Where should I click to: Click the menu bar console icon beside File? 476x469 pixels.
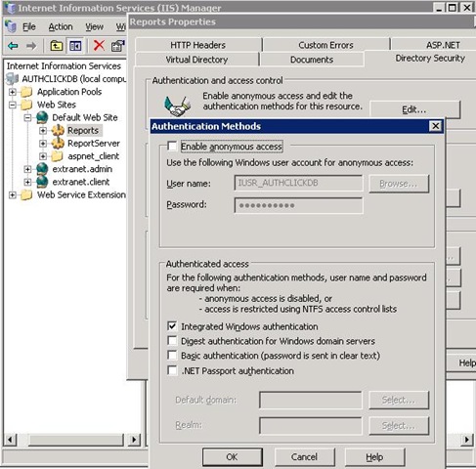[x=11, y=26]
